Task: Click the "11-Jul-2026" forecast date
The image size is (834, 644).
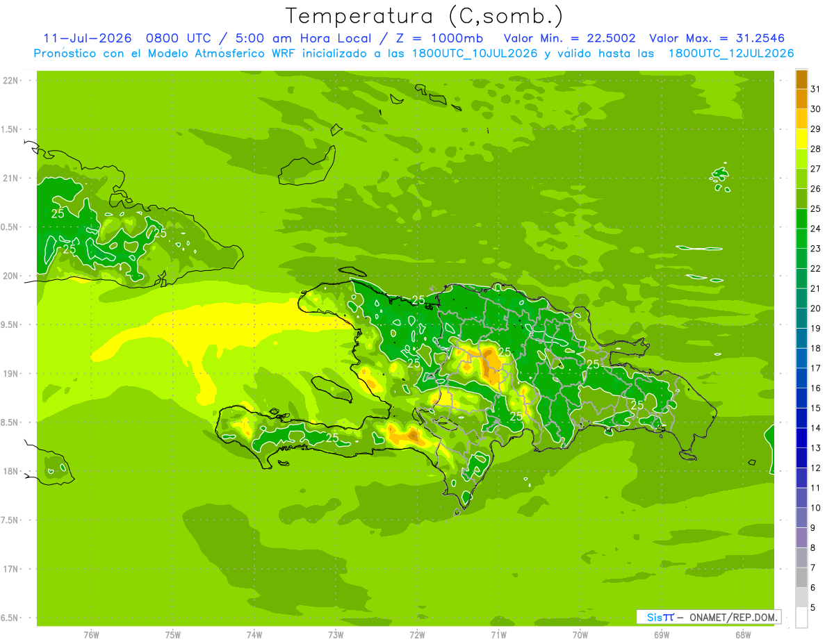Action: (87, 38)
